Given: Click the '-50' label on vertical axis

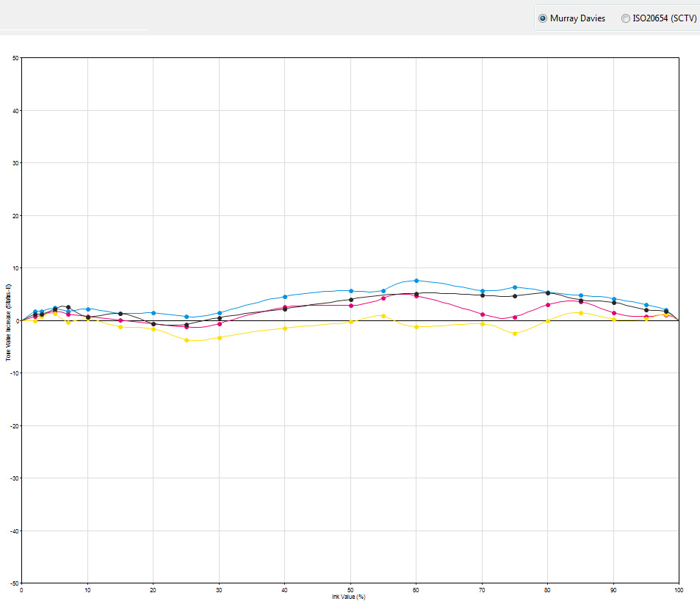Looking at the screenshot, I should tap(14, 583).
